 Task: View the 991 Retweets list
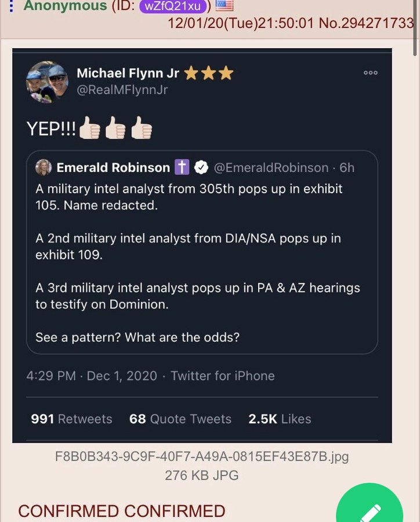coord(71,419)
